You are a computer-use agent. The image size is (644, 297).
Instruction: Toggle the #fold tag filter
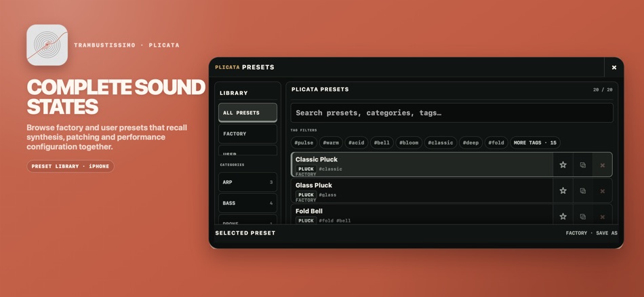point(496,142)
